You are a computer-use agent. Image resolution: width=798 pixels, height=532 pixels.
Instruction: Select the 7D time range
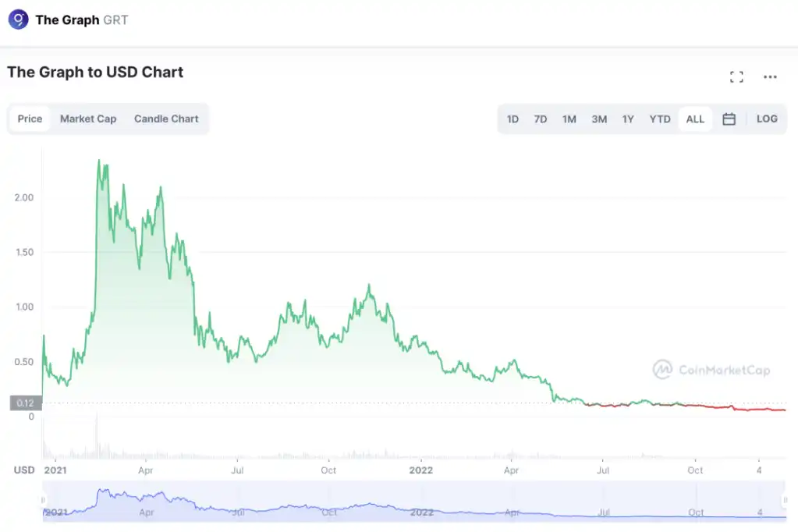[x=541, y=119]
